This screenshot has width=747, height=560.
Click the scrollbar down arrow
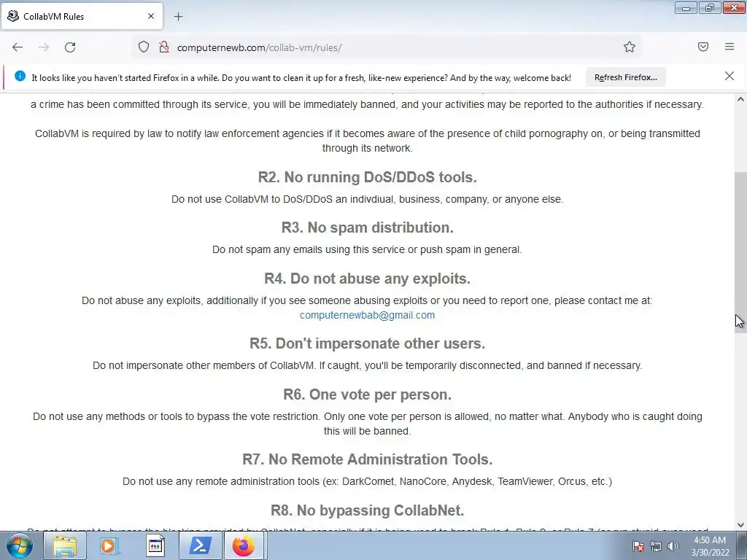[740, 525]
